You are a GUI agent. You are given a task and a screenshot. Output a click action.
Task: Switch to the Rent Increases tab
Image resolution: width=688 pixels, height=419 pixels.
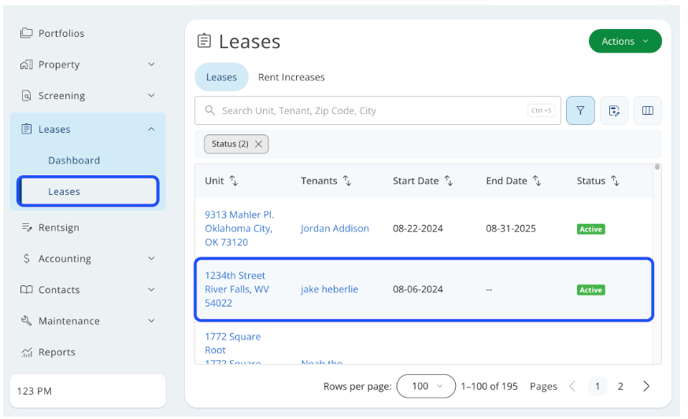tap(291, 77)
